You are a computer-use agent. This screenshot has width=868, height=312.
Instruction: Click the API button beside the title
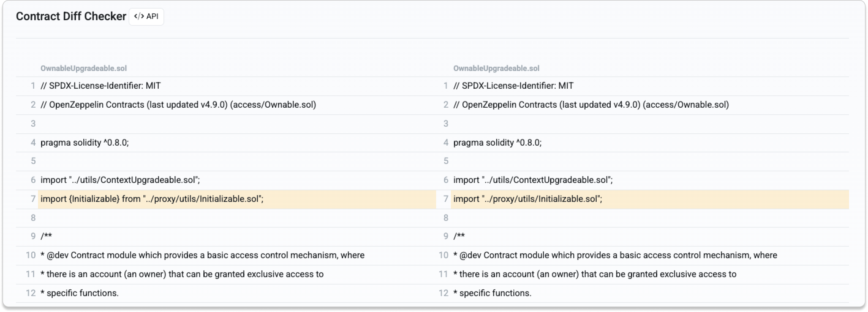[x=146, y=17]
